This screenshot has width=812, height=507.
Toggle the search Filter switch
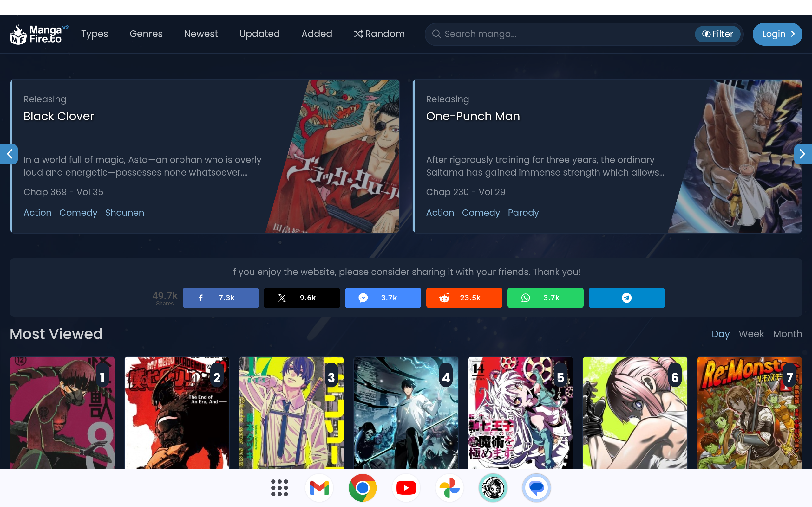tap(717, 34)
